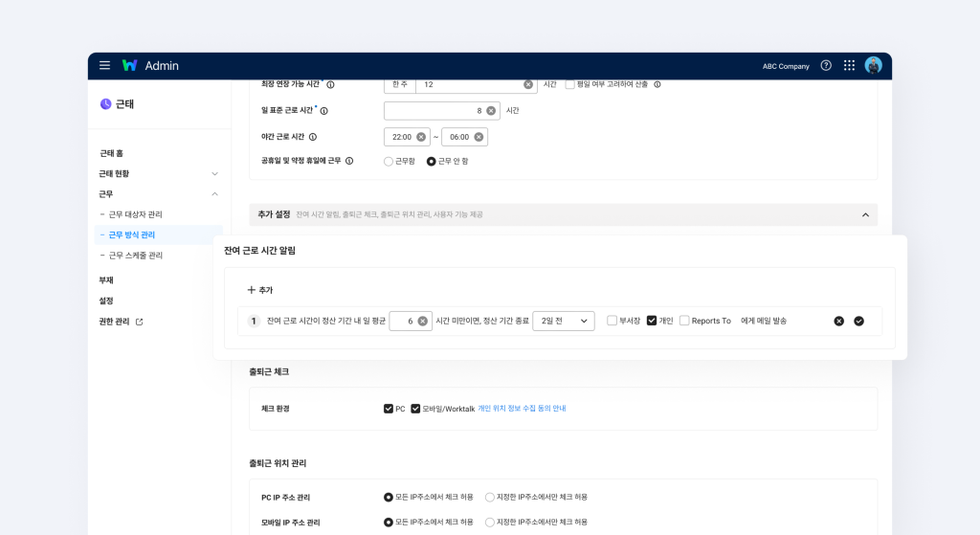Open 설정 in the sidebar
980x535 pixels.
coord(106,301)
